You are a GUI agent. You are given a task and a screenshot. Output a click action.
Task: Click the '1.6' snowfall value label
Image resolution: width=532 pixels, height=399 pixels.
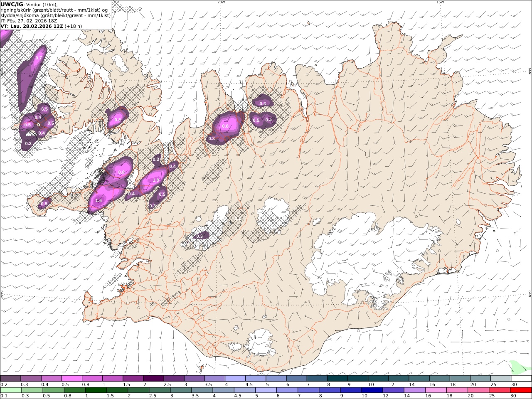tap(99, 201)
